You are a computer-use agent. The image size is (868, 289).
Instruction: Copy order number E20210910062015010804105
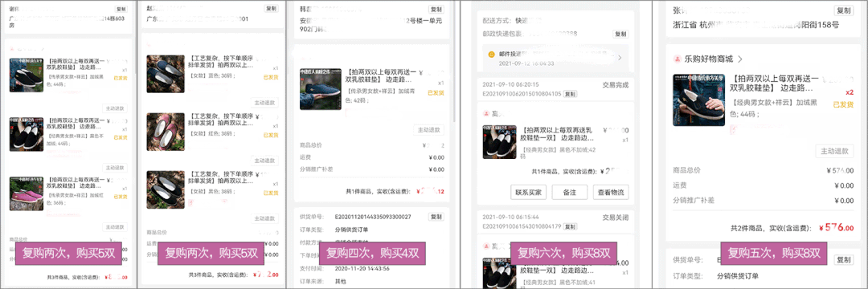point(570,94)
